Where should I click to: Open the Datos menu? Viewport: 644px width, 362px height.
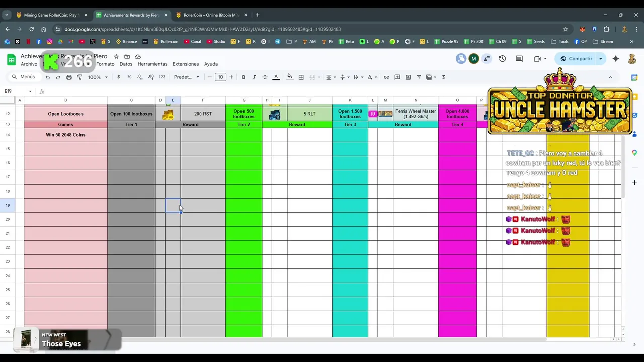pos(126,64)
